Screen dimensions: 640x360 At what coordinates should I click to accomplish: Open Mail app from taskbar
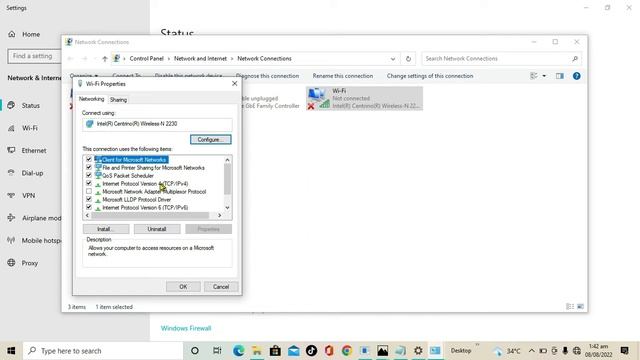(x=293, y=351)
